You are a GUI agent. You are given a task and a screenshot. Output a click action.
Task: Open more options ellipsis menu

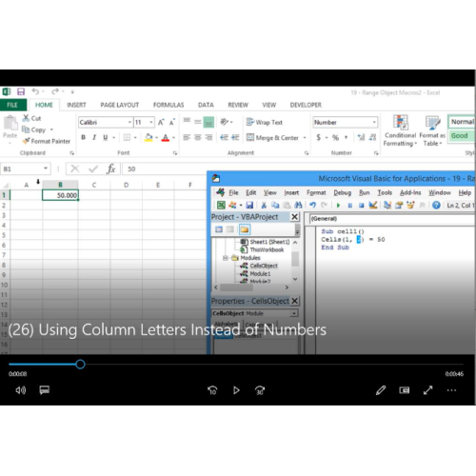[x=451, y=390]
